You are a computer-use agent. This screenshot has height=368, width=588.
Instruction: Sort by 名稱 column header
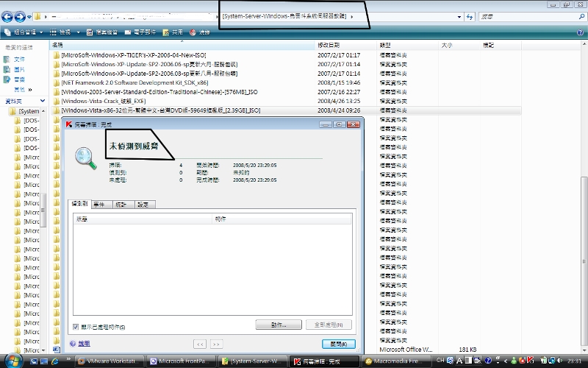pyautogui.click(x=182, y=45)
